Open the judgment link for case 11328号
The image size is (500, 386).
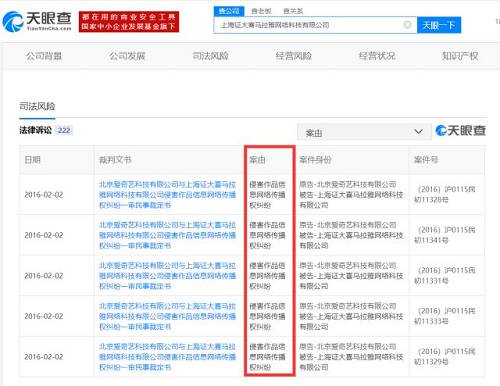[167, 195]
